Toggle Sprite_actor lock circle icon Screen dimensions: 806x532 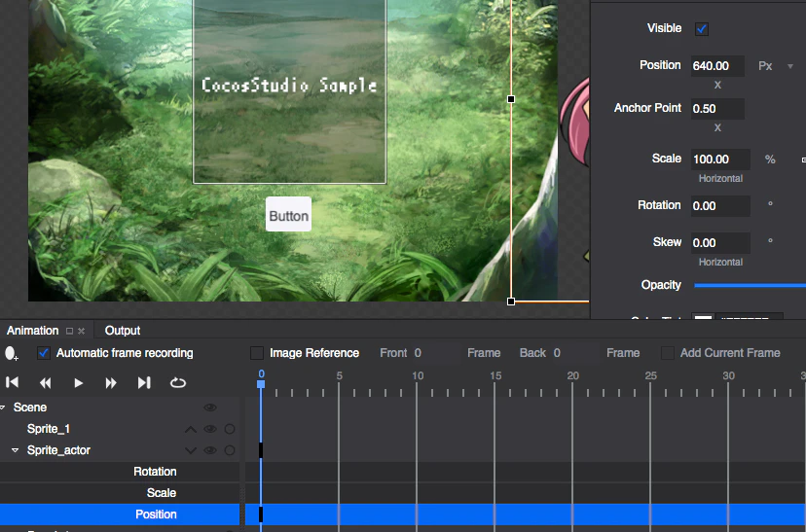click(x=230, y=450)
